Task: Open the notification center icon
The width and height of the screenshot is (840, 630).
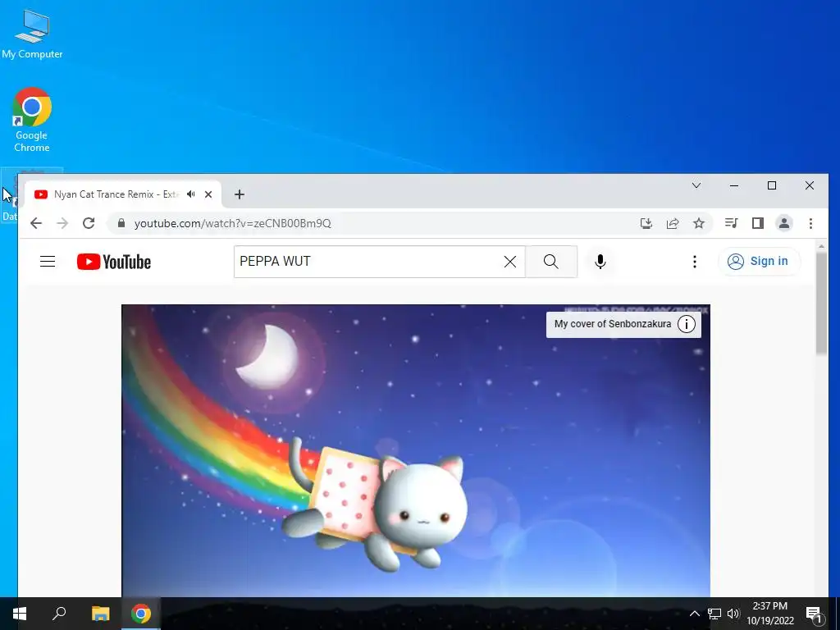Action: (x=814, y=614)
